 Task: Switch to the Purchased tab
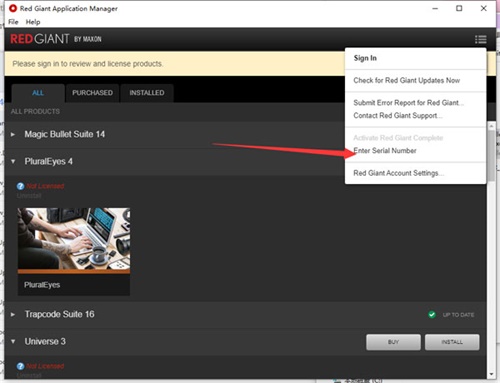tap(92, 93)
